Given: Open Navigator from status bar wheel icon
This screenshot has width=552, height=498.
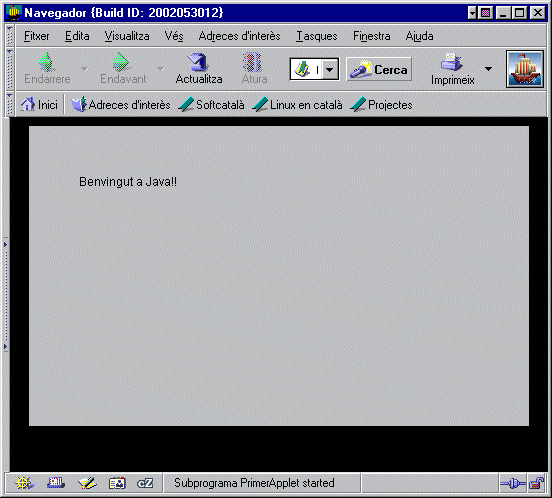Looking at the screenshot, I should pyautogui.click(x=23, y=483).
